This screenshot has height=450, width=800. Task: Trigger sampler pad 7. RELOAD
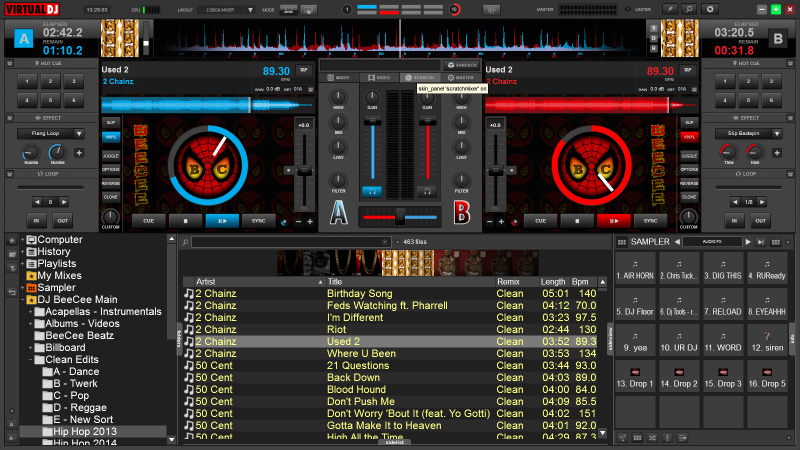[x=723, y=306]
